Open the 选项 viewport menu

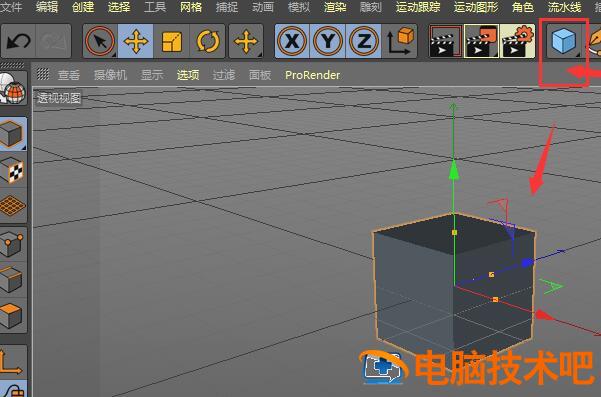coord(188,75)
